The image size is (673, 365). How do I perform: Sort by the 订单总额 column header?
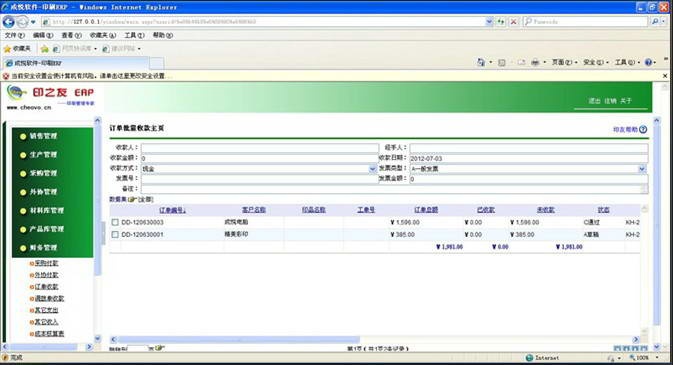pos(426,210)
